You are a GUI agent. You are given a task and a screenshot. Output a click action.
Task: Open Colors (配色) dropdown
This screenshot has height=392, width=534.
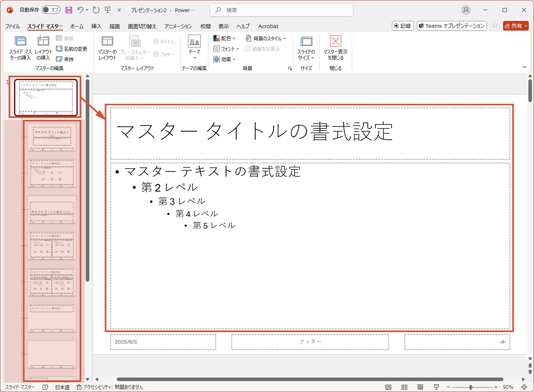pyautogui.click(x=224, y=38)
